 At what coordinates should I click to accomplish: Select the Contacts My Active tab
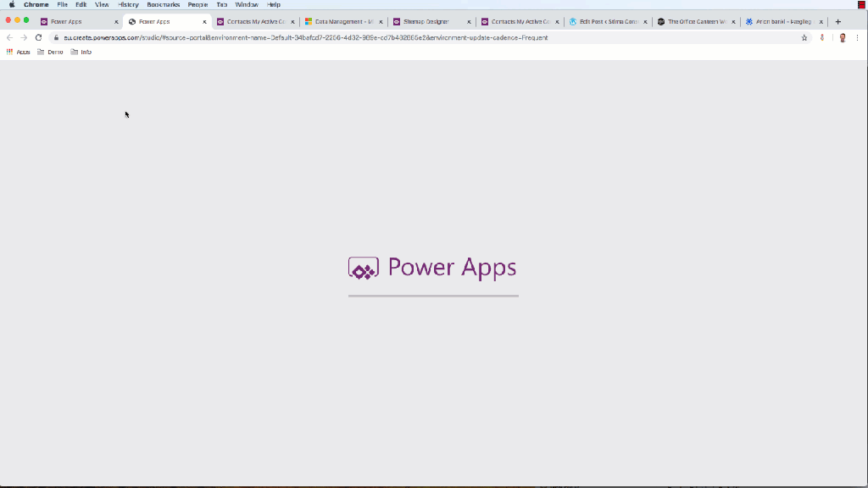coord(255,21)
